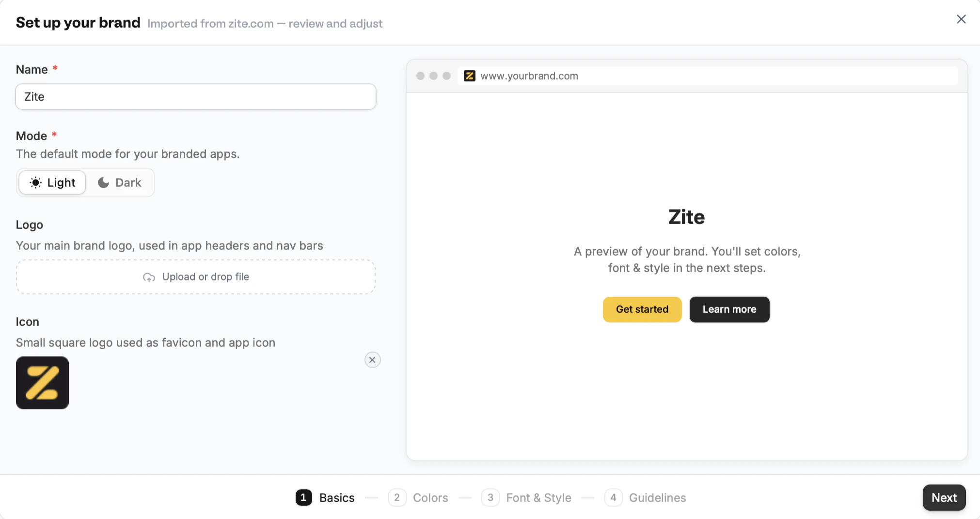
Task: Click 'Your main brand logo' description text
Action: click(x=169, y=245)
